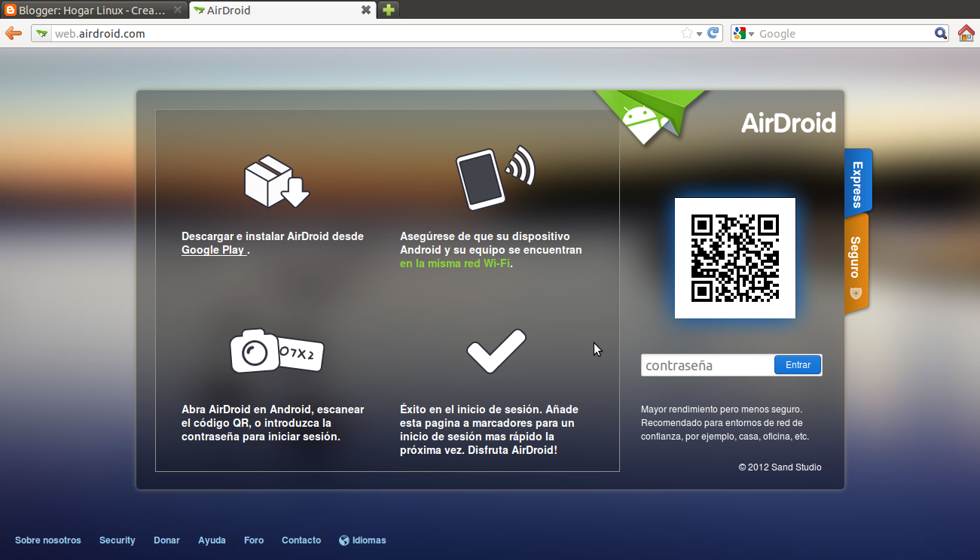Click the large checkmark icon

[496, 351]
